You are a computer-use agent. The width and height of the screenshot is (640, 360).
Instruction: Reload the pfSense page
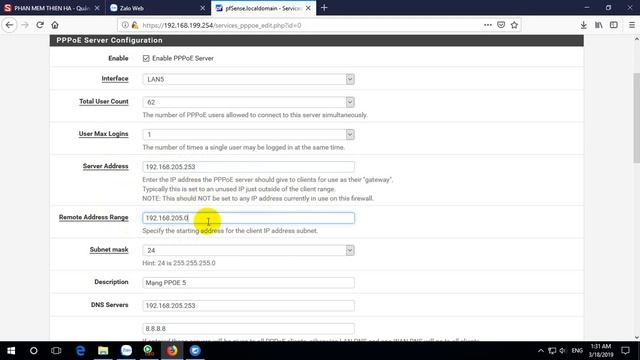[x=40, y=25]
